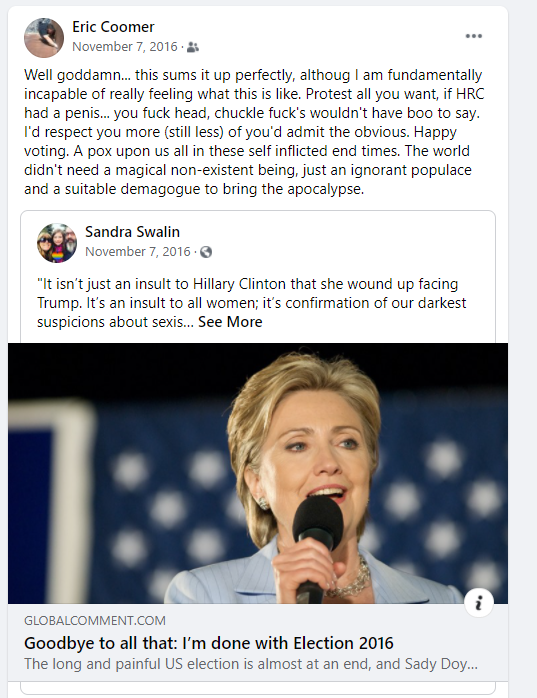The height and width of the screenshot is (698, 537).
Task: Open the three-dot post options menu
Action: pos(473,36)
